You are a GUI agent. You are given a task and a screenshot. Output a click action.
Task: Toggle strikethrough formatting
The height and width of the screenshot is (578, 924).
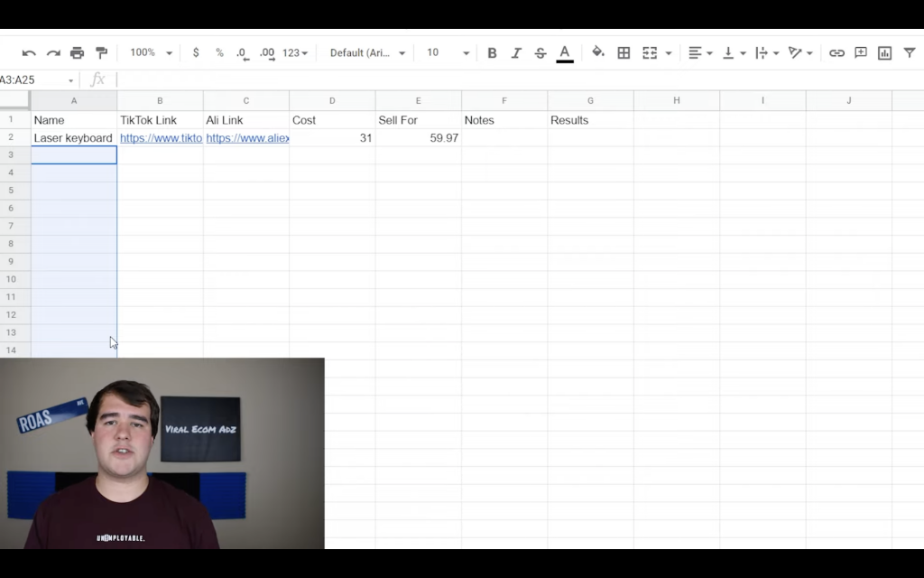coord(541,53)
